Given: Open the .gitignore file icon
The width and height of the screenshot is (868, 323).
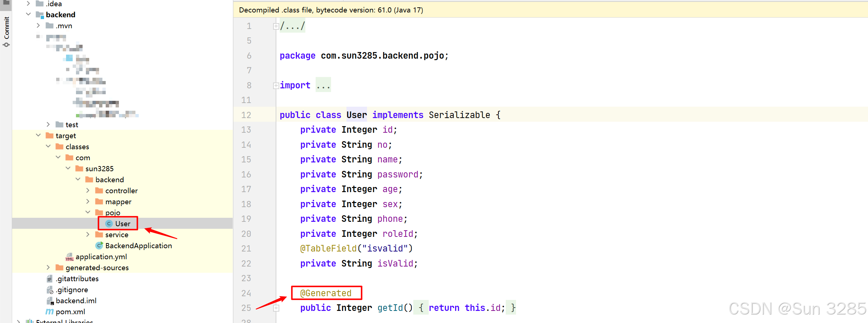Looking at the screenshot, I should [x=50, y=290].
